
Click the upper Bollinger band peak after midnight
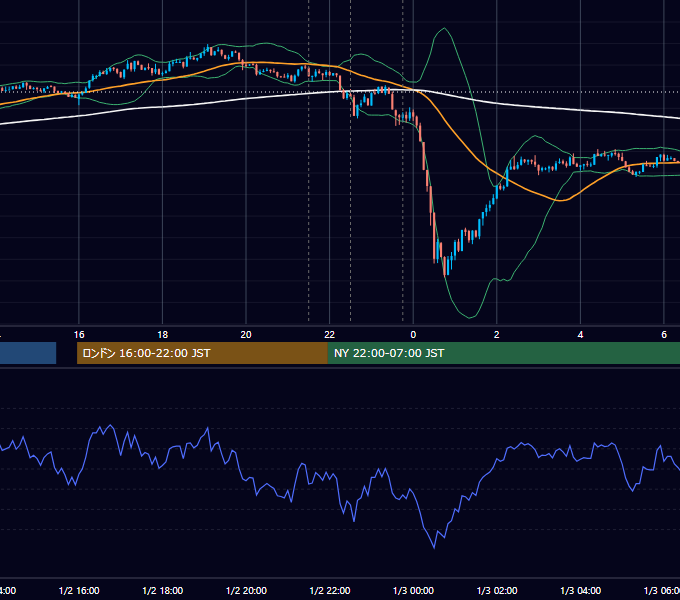[x=444, y=29]
